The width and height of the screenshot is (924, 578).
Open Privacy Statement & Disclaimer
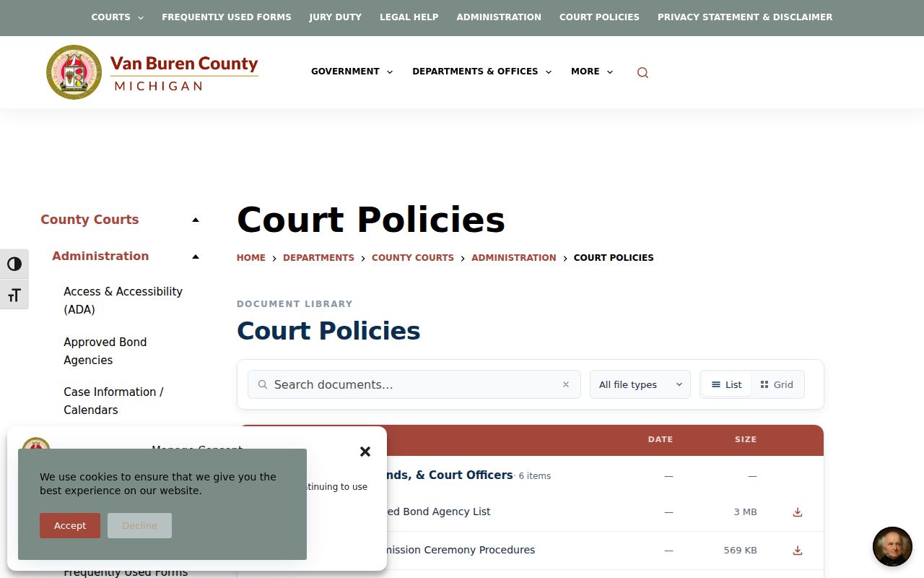[x=745, y=17]
